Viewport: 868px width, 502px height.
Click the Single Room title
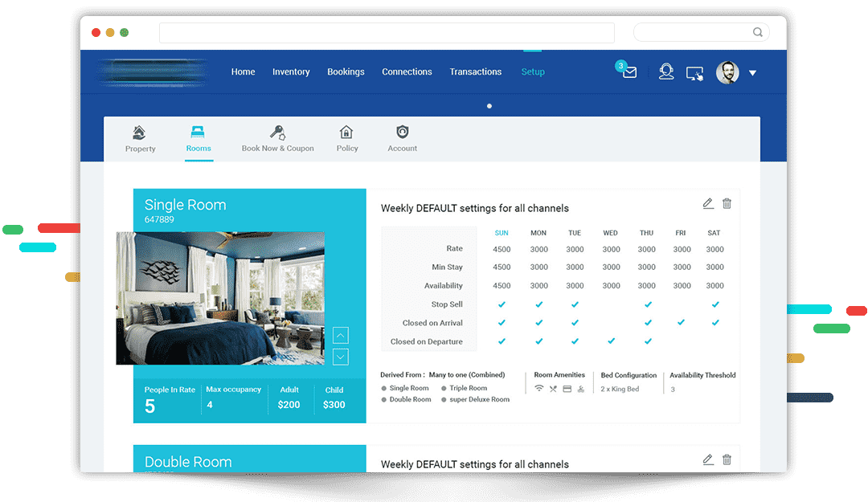pyautogui.click(x=185, y=206)
